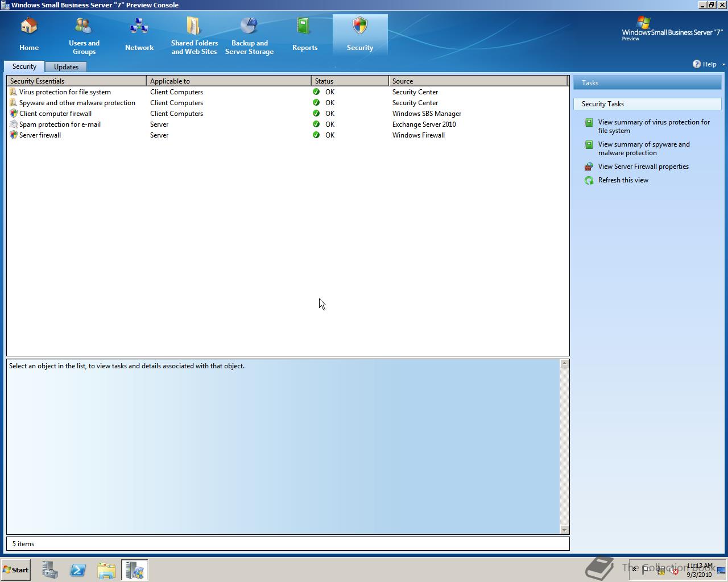Viewport: 728px width, 582px height.
Task: Click Refresh this view task
Action: 623,180
